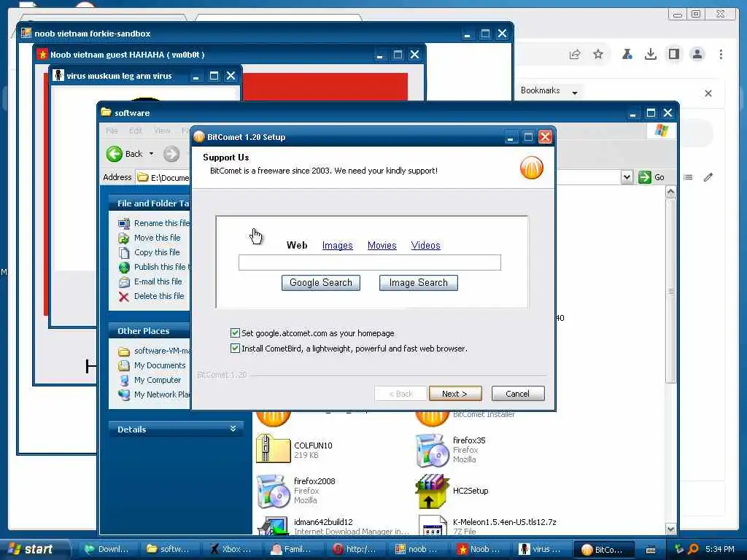Bookmark page with Chrome star icon
This screenshot has height=560, width=747.
tap(598, 54)
